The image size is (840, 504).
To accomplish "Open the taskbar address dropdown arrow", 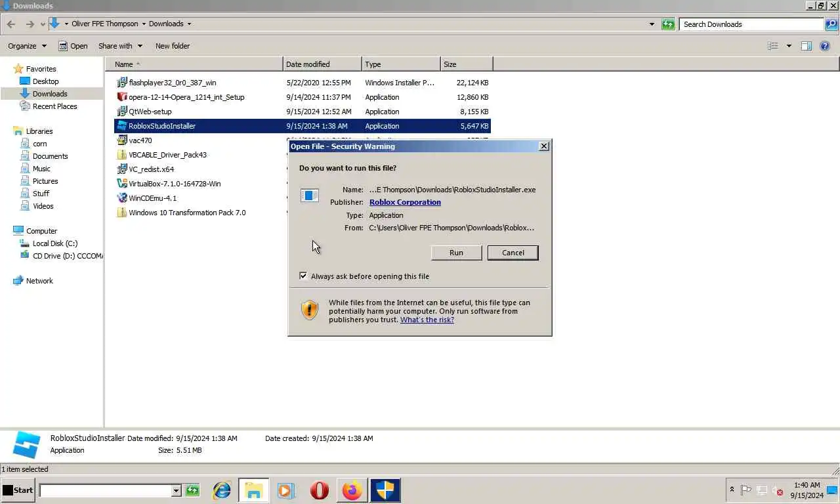I will 176,490.
